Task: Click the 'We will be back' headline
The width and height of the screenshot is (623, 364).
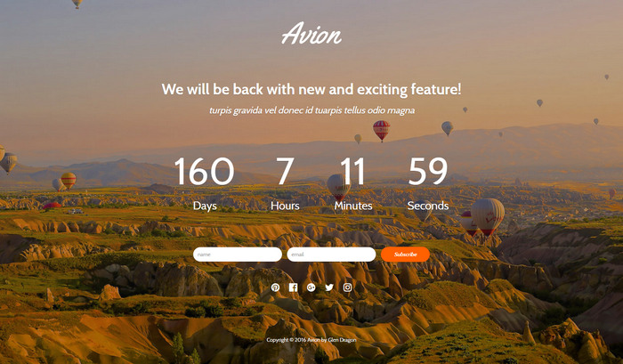Action: [311, 89]
